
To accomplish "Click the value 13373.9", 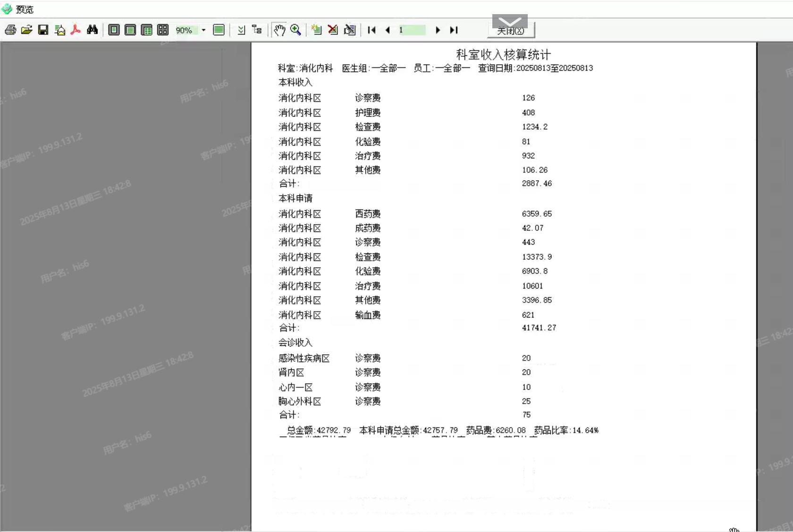I will coord(537,257).
